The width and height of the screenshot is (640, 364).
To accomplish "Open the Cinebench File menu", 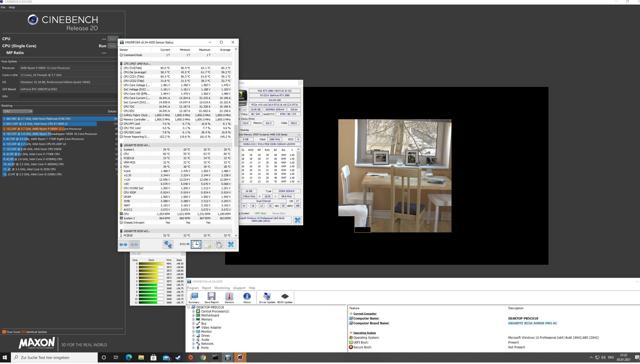I will tap(3, 7).
